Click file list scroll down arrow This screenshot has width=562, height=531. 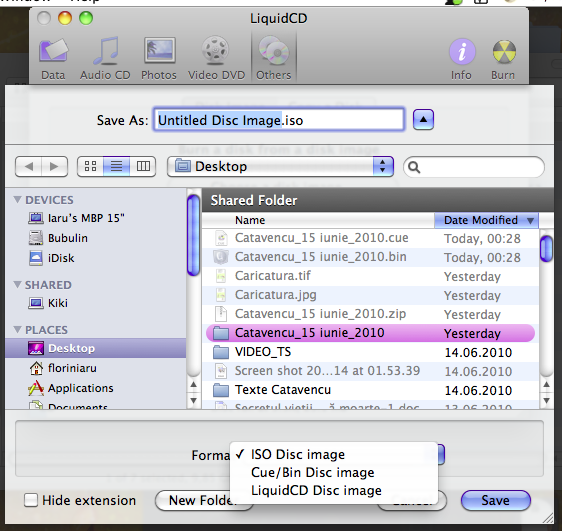point(546,400)
